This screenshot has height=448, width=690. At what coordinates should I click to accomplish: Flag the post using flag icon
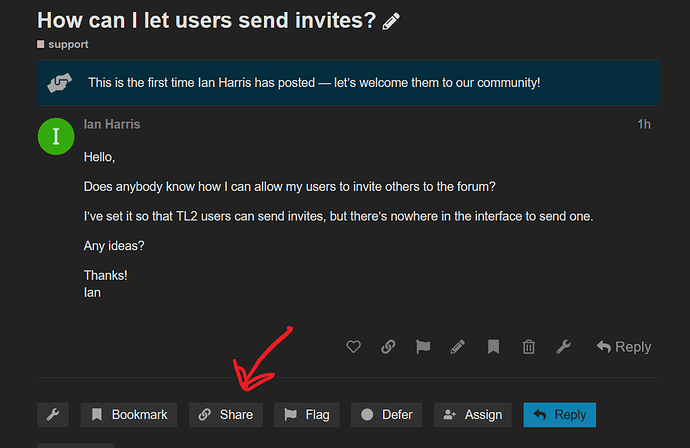point(423,347)
